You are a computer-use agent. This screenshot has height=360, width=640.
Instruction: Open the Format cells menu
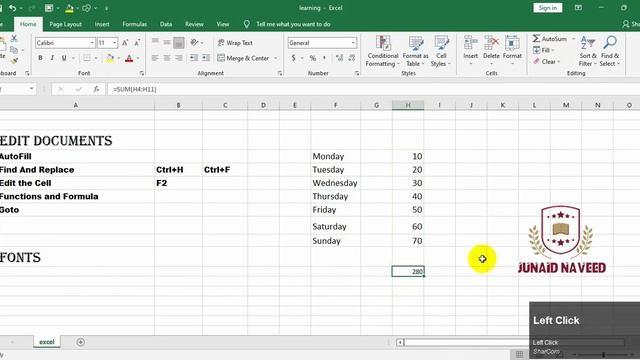(512, 51)
